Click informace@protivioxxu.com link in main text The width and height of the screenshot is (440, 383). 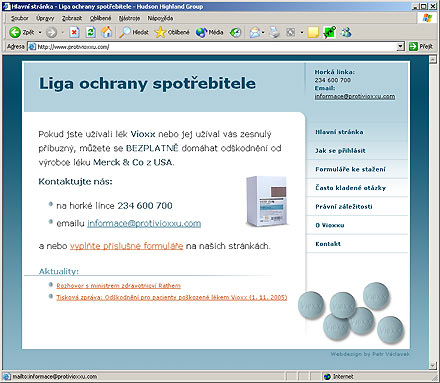pos(144,223)
